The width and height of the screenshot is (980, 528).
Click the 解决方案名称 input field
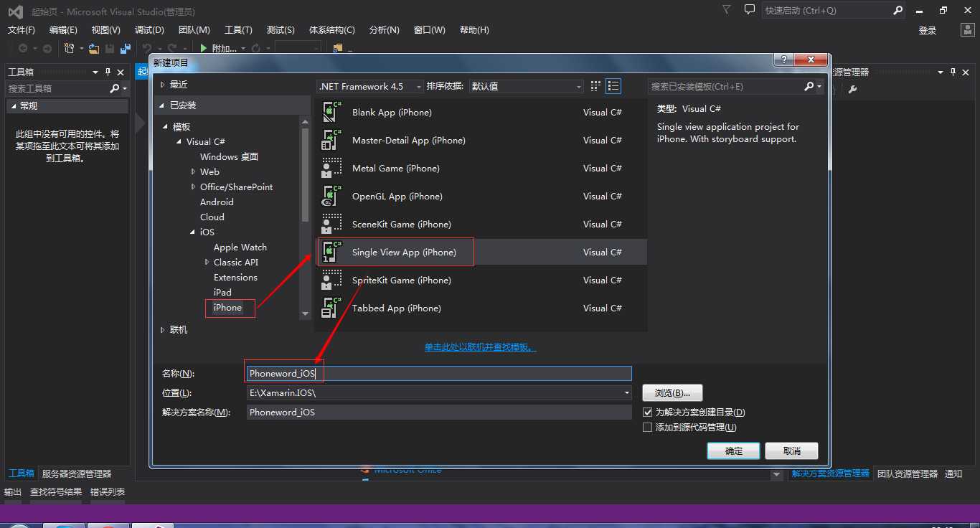[439, 412]
